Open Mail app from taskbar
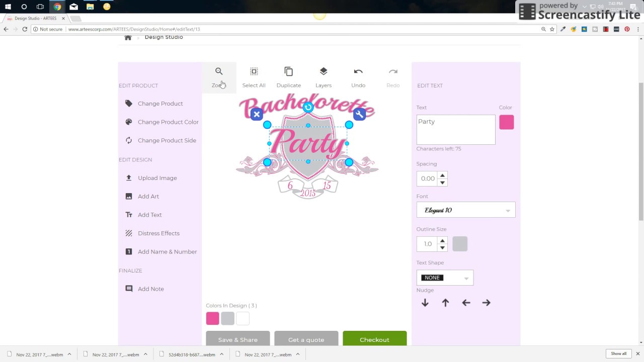 tap(73, 7)
